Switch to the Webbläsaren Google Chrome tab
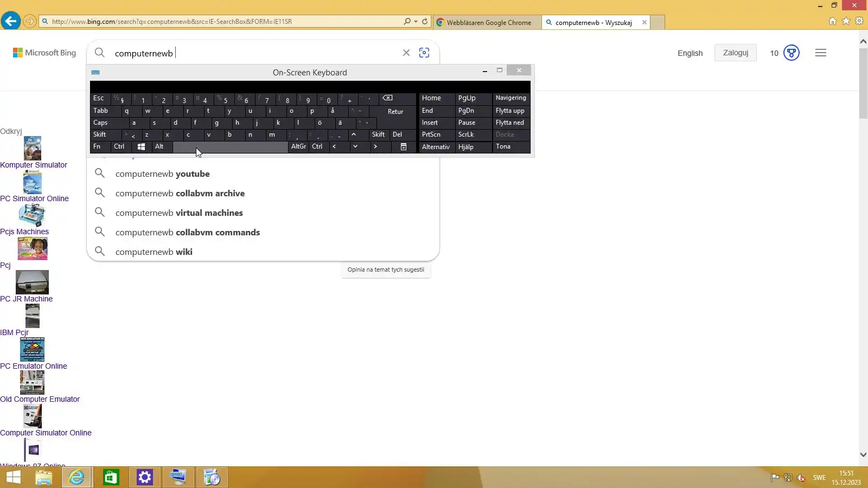The image size is (868, 488). (487, 22)
